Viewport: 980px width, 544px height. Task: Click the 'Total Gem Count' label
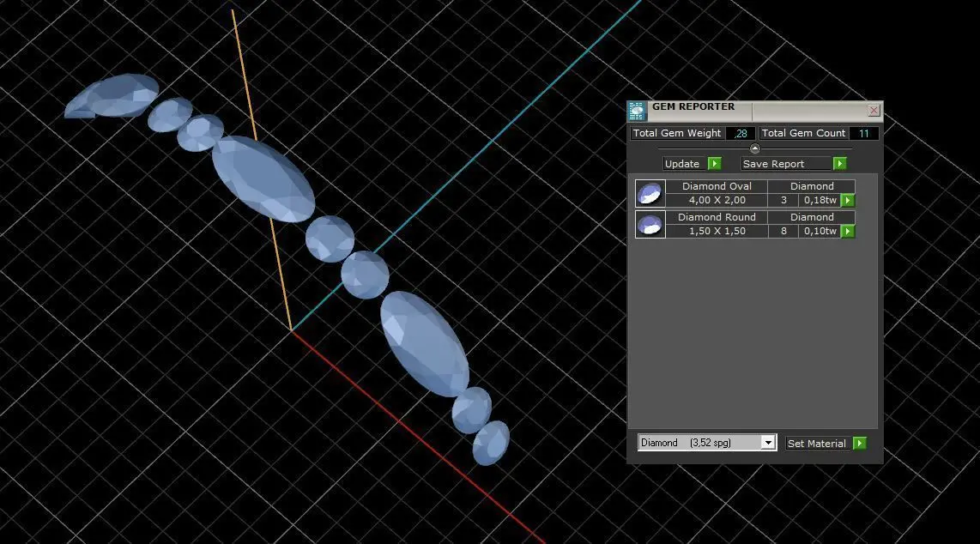[804, 133]
